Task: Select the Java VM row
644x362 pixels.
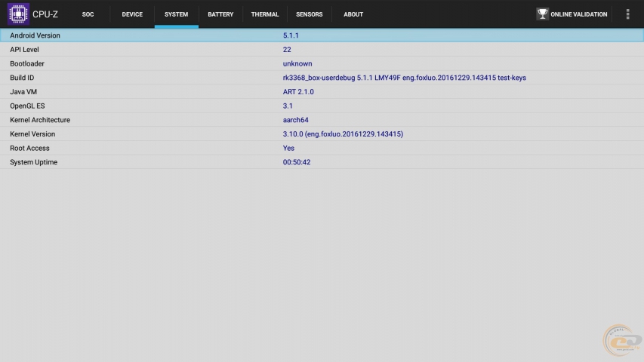Action: (x=322, y=91)
